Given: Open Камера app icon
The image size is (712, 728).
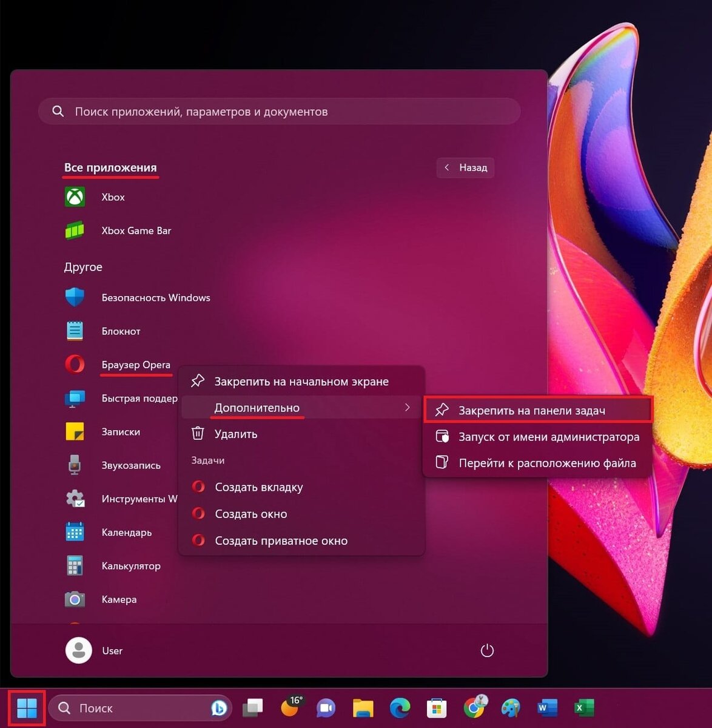Looking at the screenshot, I should click(x=75, y=599).
